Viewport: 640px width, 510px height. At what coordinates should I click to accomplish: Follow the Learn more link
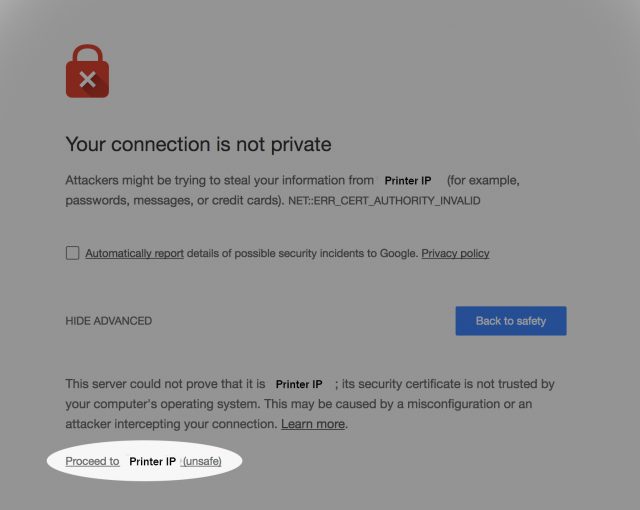tap(313, 424)
